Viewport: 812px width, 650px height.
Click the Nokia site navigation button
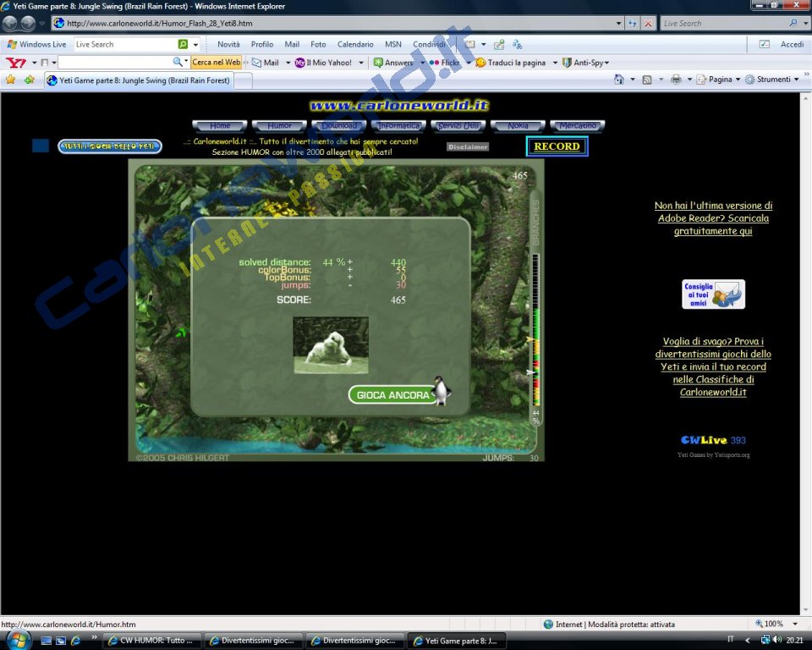click(518, 126)
